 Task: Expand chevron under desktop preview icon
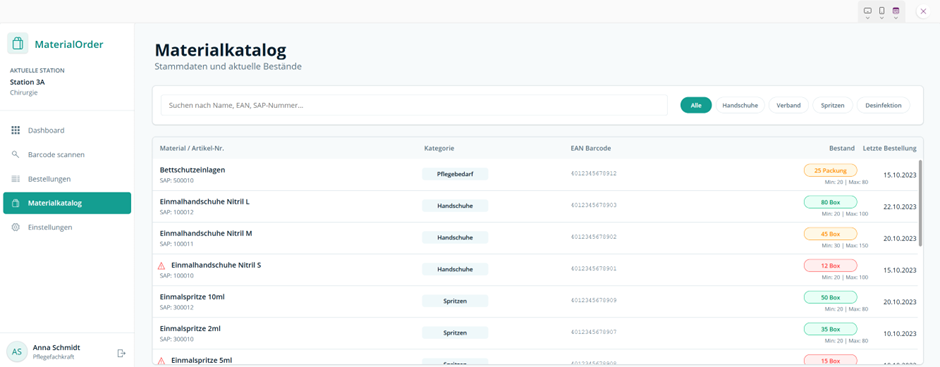point(896,18)
